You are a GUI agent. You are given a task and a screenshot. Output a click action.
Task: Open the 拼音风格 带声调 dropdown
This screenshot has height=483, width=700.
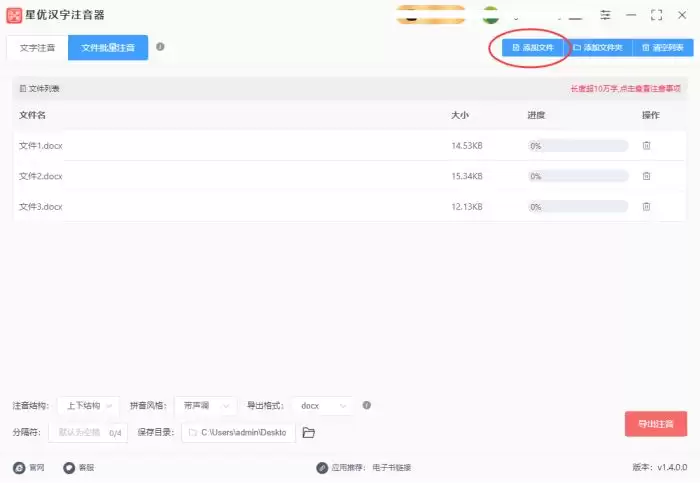[205, 406]
